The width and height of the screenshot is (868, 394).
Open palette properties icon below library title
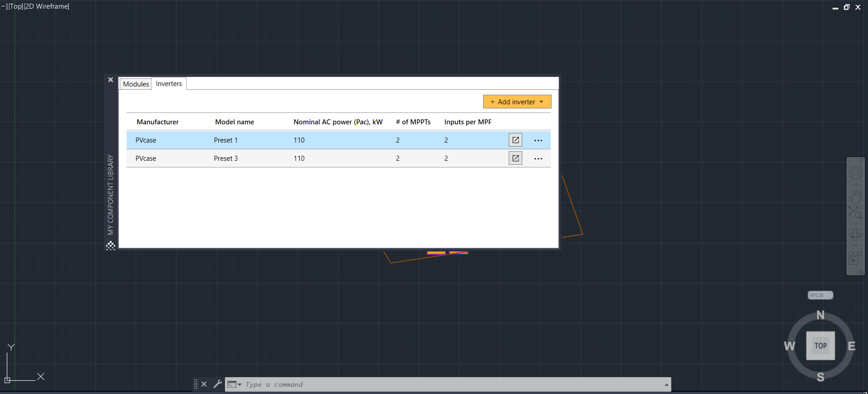[x=111, y=246]
